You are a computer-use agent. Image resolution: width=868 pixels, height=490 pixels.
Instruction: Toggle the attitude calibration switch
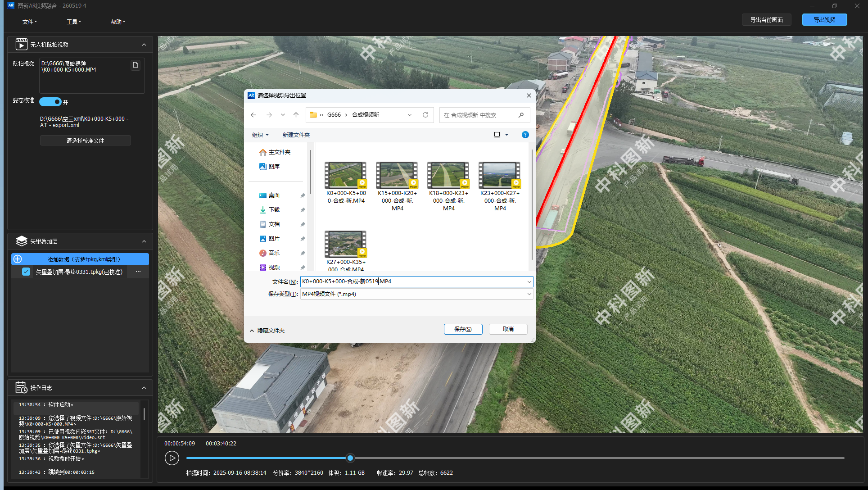(x=50, y=102)
